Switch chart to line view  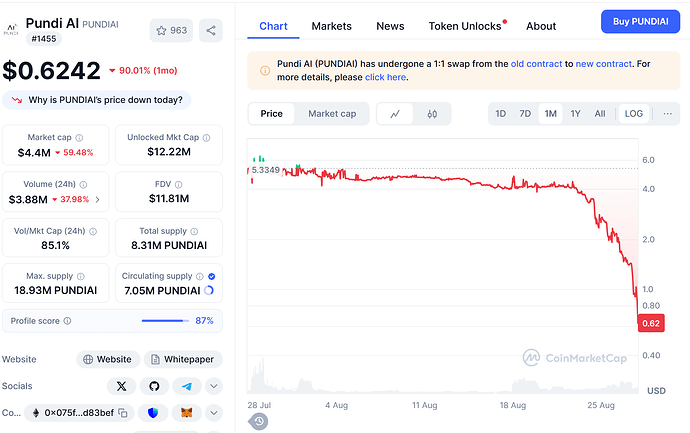(395, 114)
